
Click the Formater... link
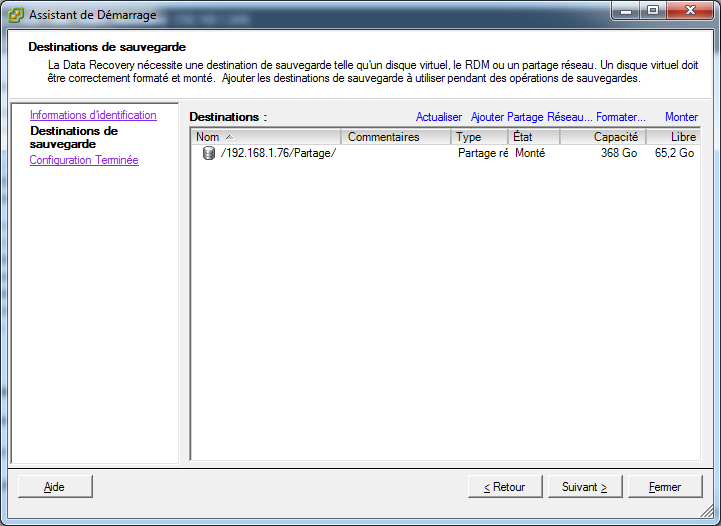pyautogui.click(x=621, y=117)
